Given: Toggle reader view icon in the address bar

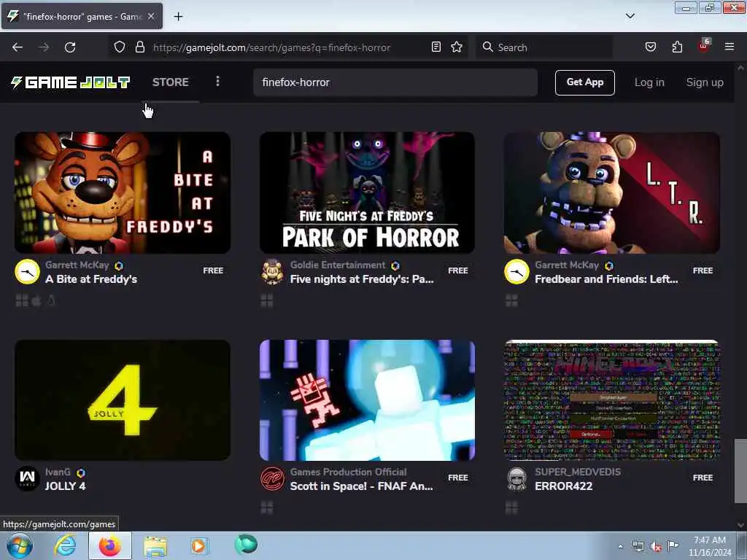Looking at the screenshot, I should point(436,47).
